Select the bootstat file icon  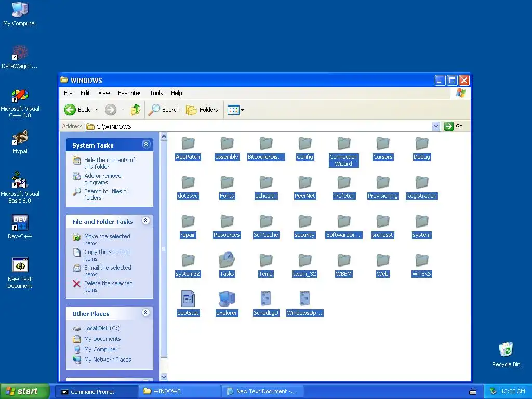click(188, 299)
